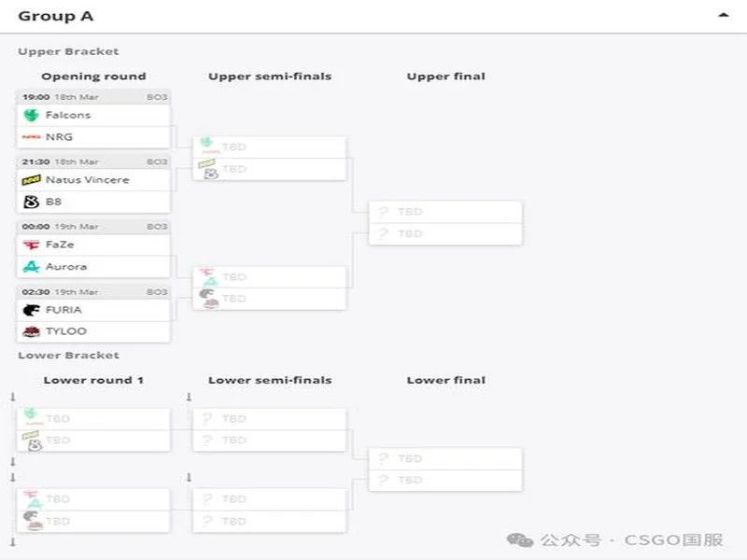747x560 pixels.
Task: Click the Natus Vincere team logo
Action: (31, 179)
